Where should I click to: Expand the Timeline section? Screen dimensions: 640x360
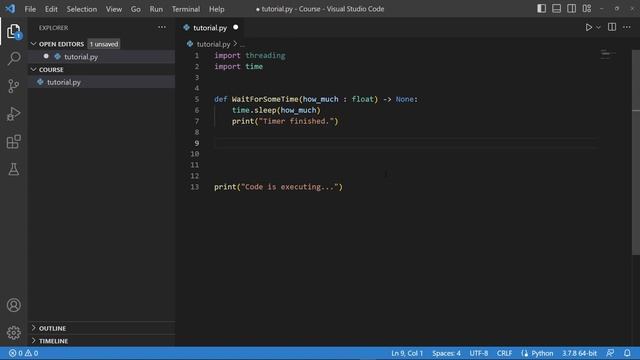coord(33,340)
